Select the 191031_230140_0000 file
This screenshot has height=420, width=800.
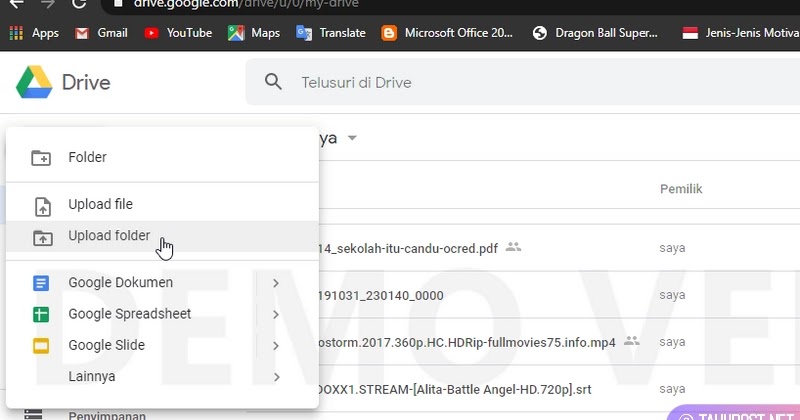380,295
